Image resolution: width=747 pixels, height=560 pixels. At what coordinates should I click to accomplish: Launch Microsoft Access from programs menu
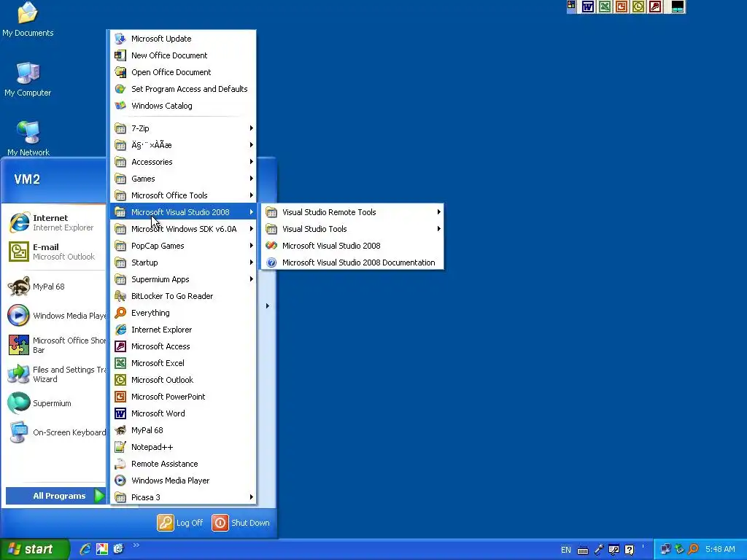(183, 346)
